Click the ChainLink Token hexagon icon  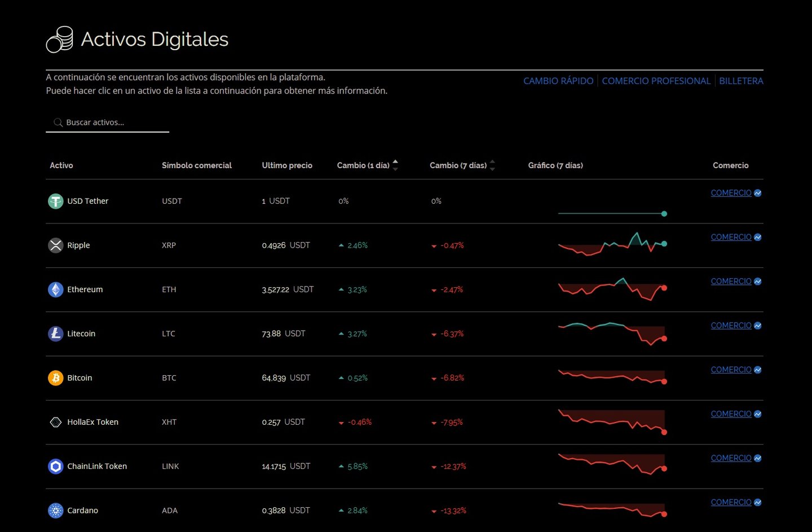pos(55,466)
